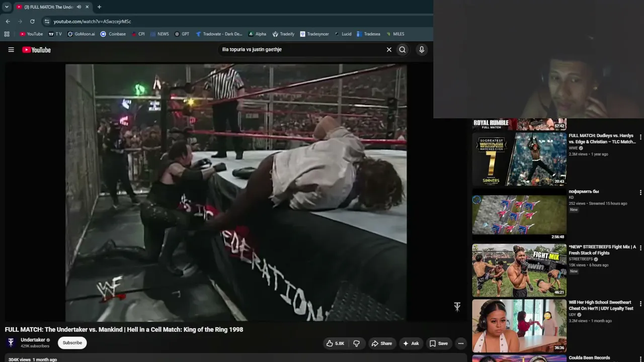
Task: Visit the KD channel
Action: click(572, 198)
